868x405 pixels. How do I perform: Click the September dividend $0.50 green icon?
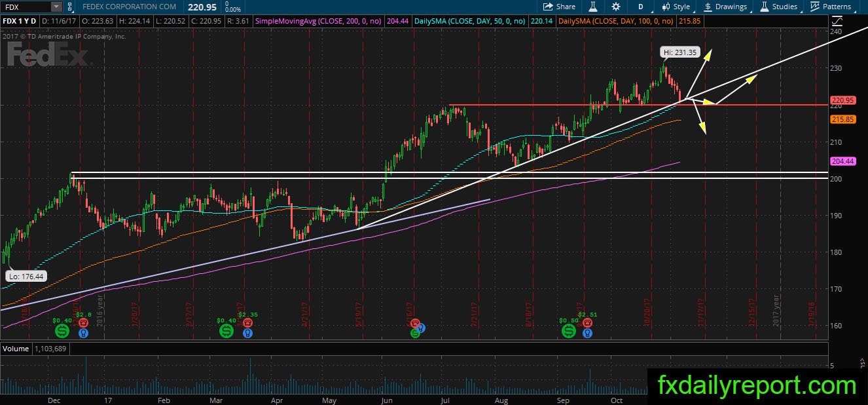pyautogui.click(x=568, y=332)
